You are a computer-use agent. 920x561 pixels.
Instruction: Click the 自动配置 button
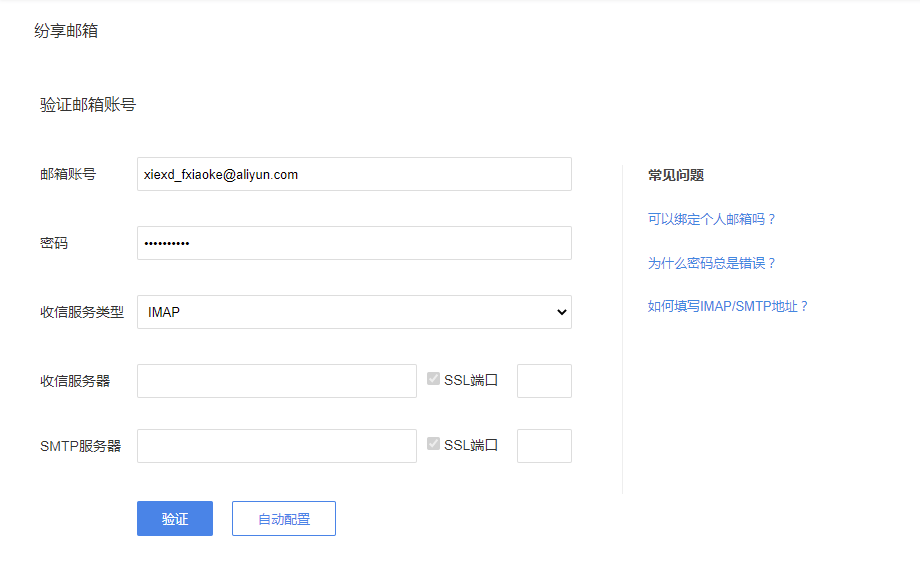284,519
